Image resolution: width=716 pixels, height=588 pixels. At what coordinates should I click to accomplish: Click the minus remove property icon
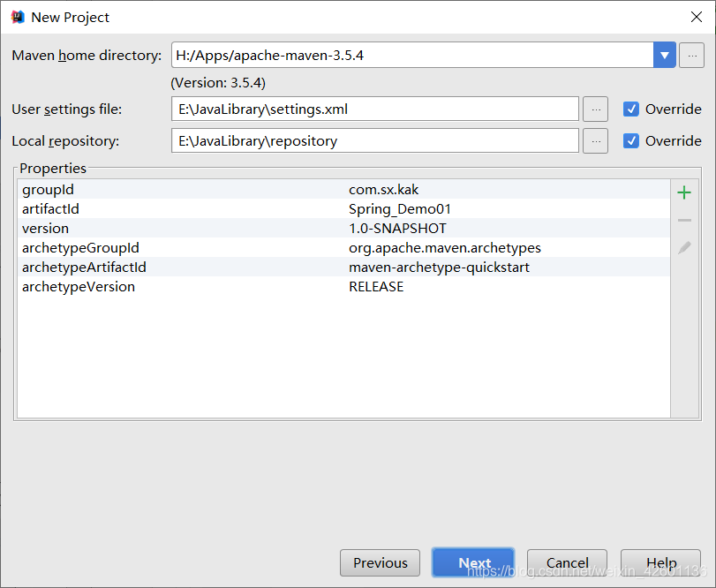pos(683,221)
